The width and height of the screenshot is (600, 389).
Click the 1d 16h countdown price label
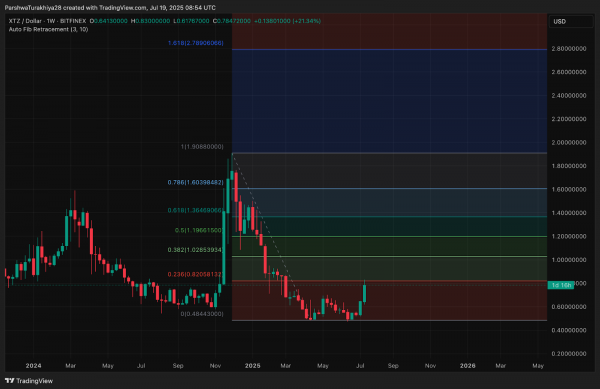[561, 285]
